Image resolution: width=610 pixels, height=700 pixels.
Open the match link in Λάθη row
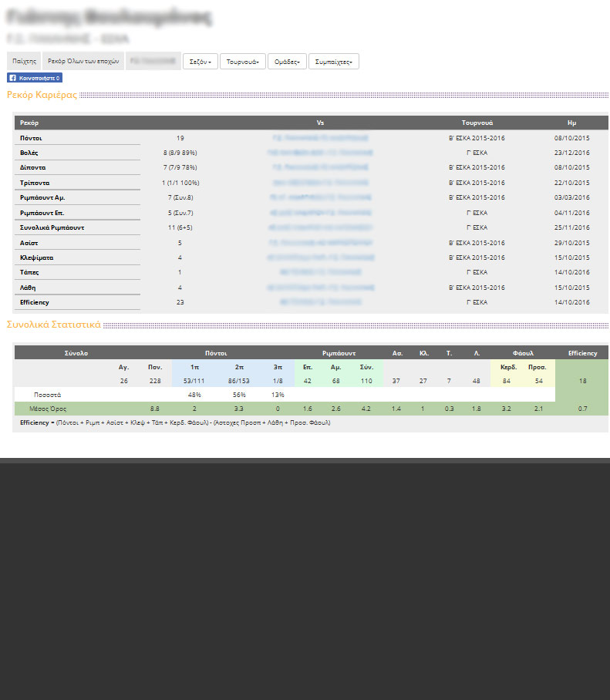point(320,288)
